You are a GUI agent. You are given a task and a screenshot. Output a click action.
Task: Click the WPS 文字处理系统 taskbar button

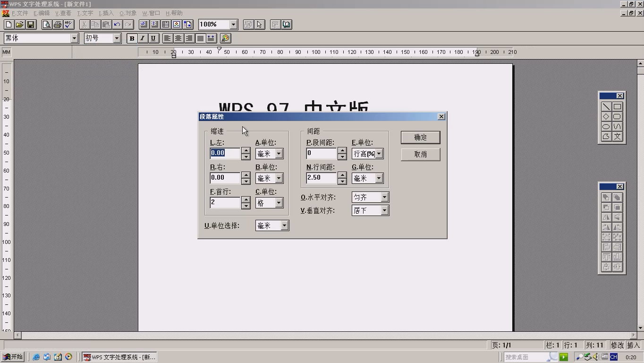pyautogui.click(x=119, y=357)
